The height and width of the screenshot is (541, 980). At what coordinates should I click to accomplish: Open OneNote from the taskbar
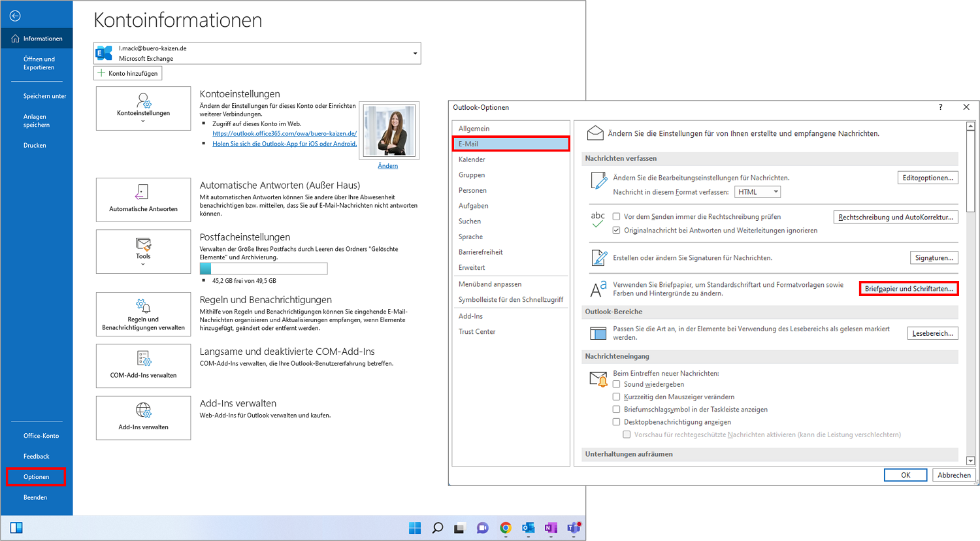pyautogui.click(x=551, y=528)
